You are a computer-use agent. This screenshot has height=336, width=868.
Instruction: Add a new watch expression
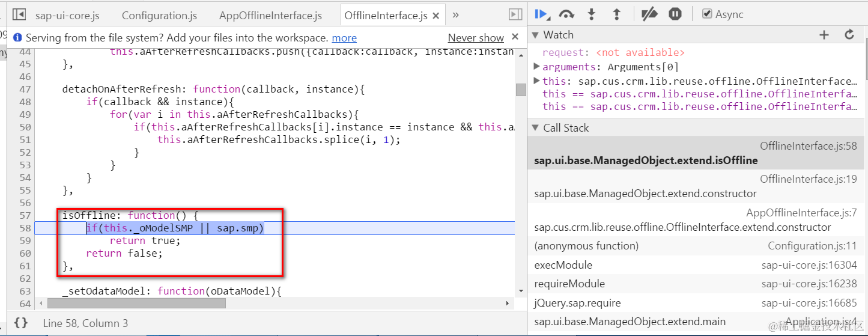coord(824,35)
